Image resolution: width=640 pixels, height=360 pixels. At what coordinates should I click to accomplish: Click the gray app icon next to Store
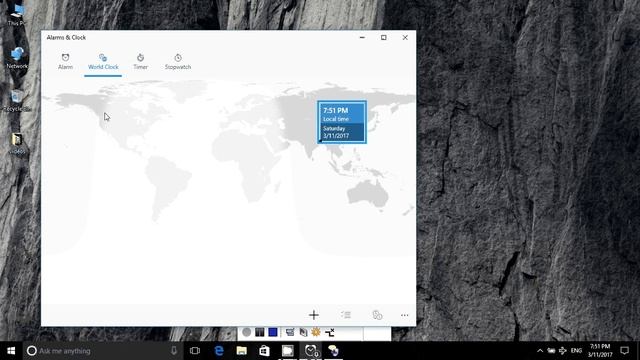click(287, 351)
